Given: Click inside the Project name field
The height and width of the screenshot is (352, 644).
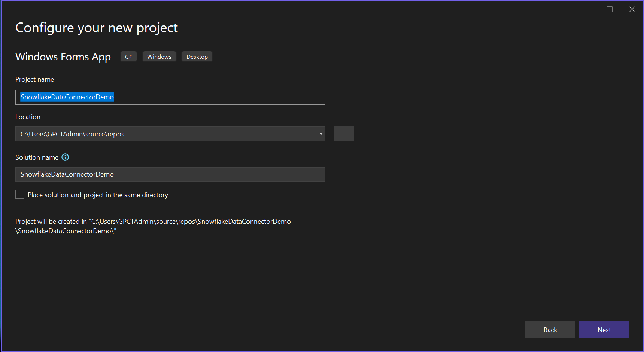Looking at the screenshot, I should 170,97.
